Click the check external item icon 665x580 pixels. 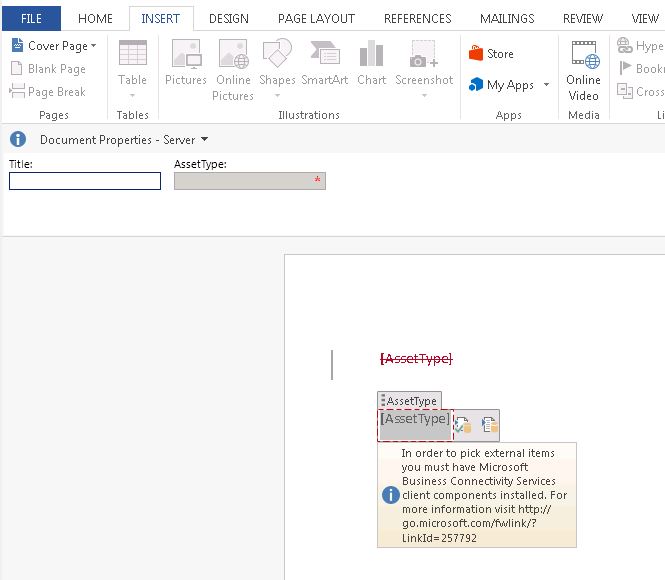(464, 425)
